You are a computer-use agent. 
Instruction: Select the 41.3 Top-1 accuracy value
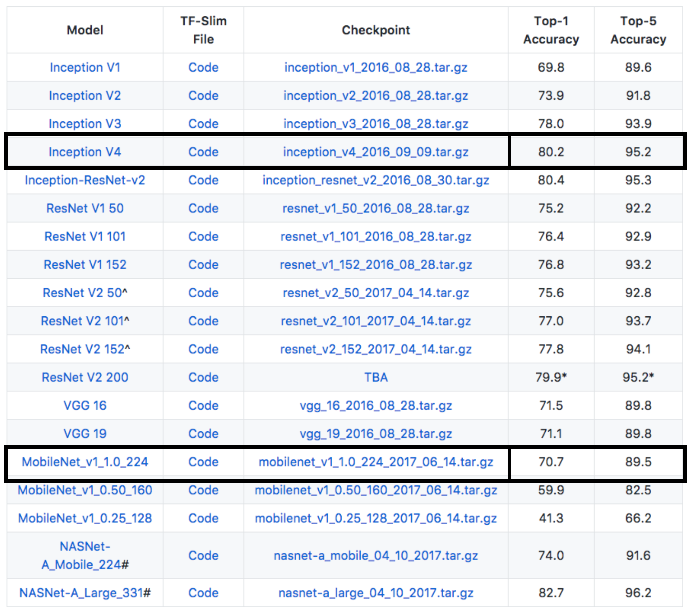pos(551,518)
